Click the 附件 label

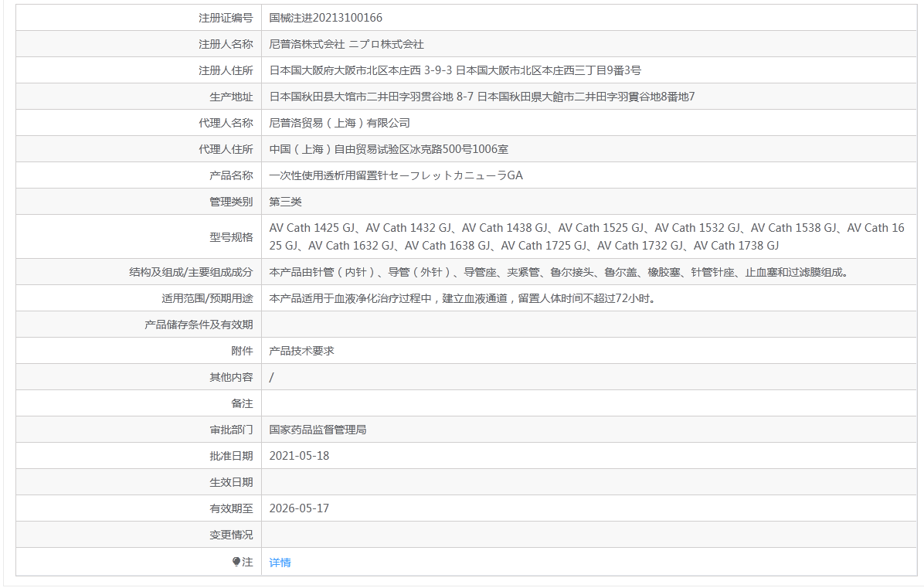242,351
